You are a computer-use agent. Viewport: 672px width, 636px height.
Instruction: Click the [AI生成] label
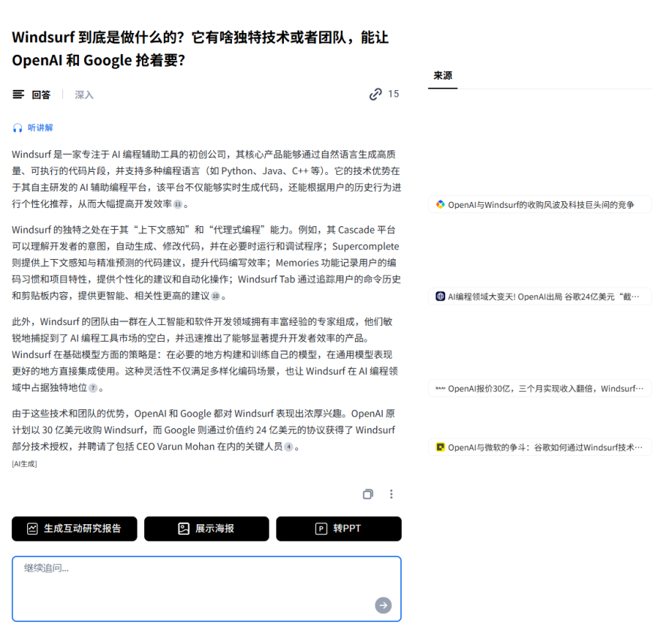25,464
